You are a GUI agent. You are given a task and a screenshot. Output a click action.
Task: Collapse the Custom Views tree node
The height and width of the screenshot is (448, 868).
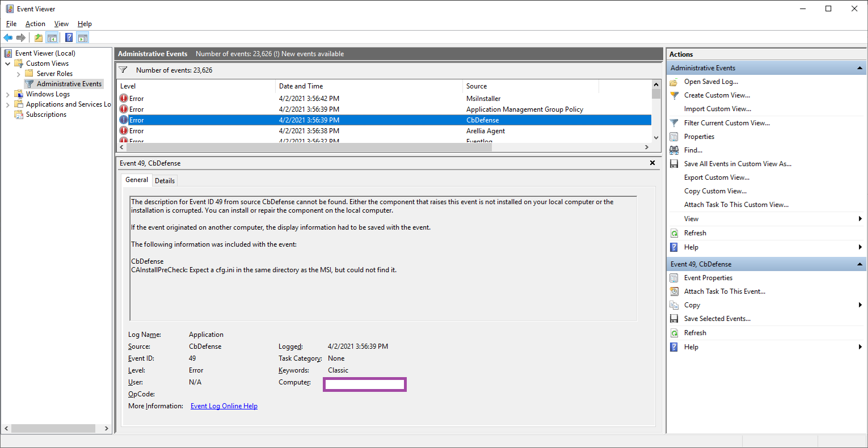point(8,64)
